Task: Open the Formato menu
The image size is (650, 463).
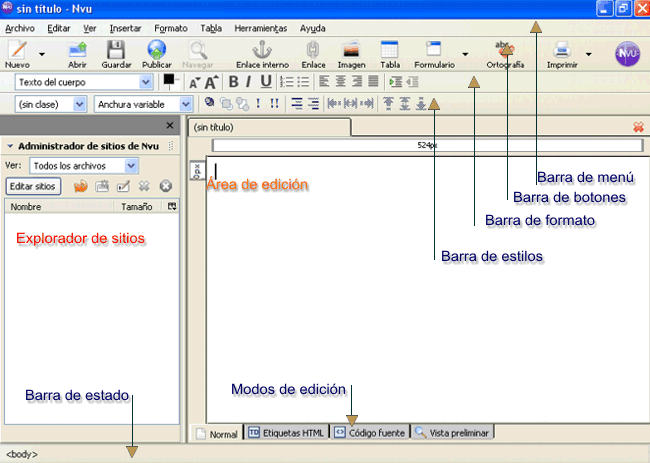Action: coord(171,28)
